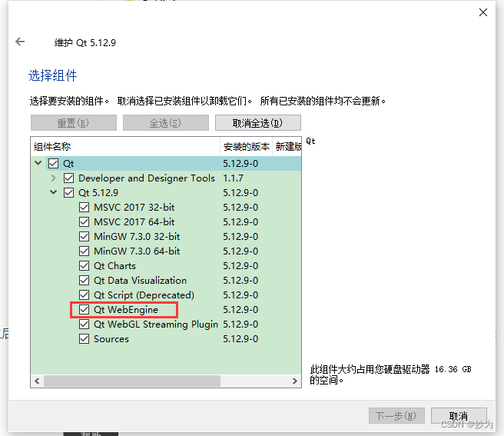This screenshot has height=436, width=504.
Task: Toggle Qt Data Visualization checkbox
Action: [x=85, y=280]
